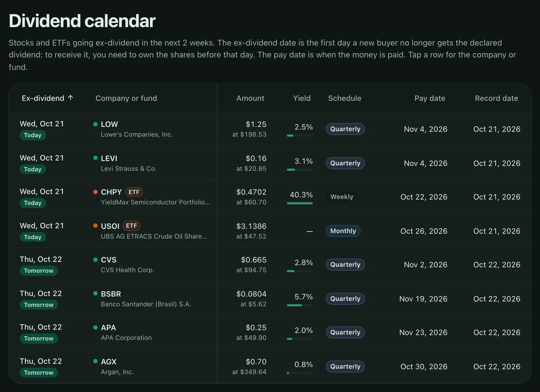Open the APA ticker row

coord(270,332)
